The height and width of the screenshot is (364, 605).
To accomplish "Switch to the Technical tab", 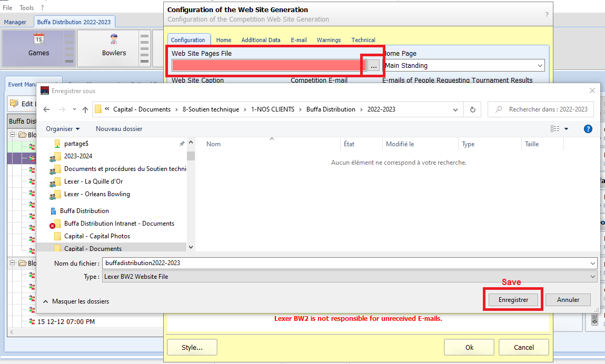I will (x=363, y=40).
